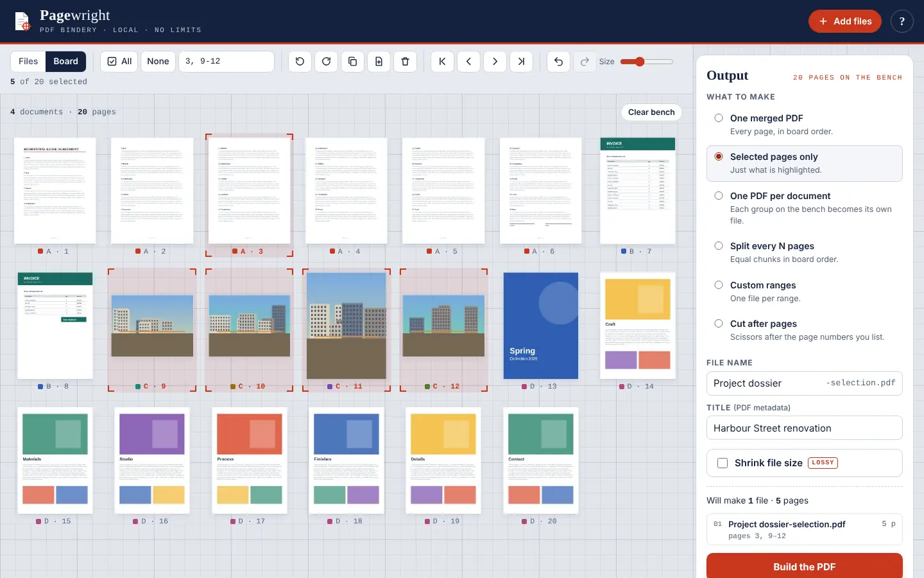Click highlighted page A·3 thumbnail

point(250,191)
